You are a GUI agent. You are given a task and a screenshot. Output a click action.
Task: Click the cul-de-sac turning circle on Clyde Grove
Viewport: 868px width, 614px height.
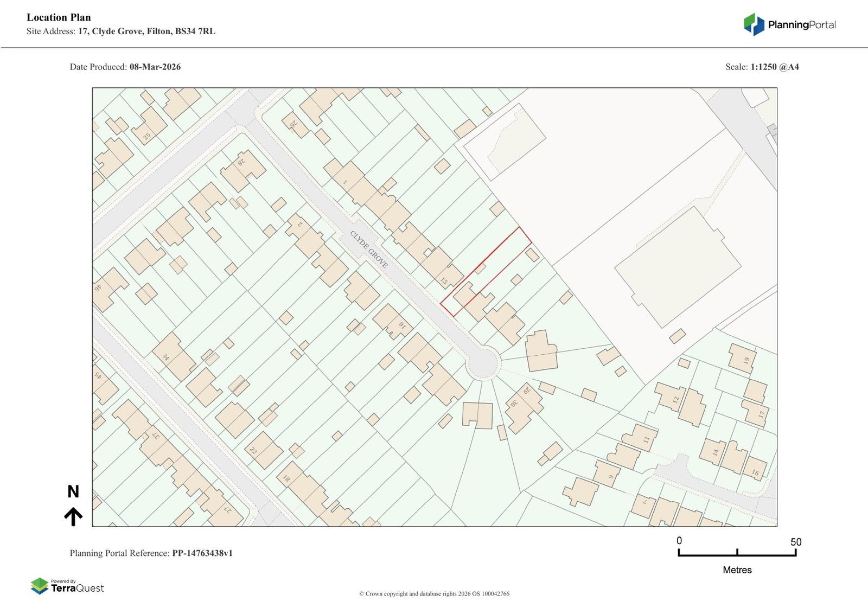coord(482,362)
